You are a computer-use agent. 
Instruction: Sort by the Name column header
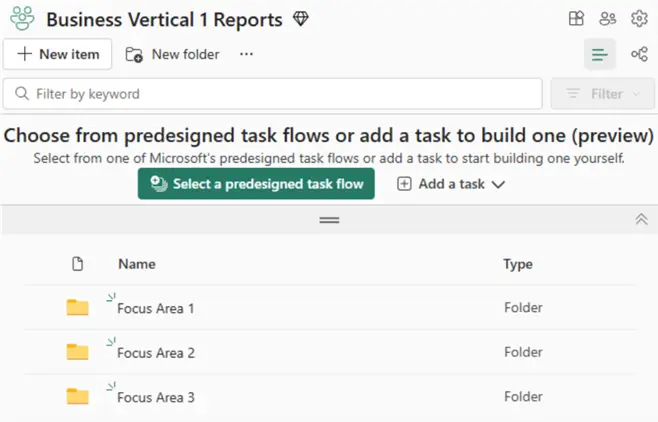pyautogui.click(x=136, y=264)
